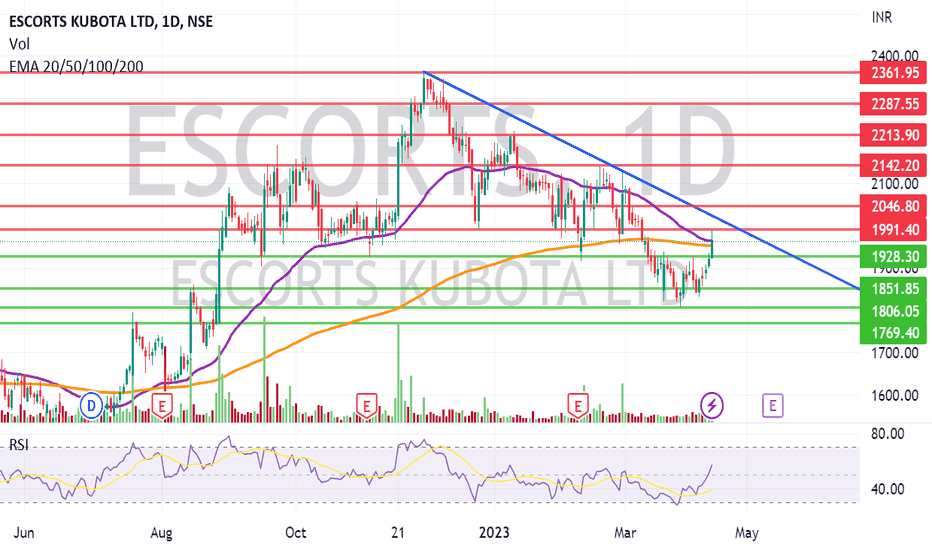Screen dimensions: 932x550
Task: Click the Vol indicator label
Action: [19, 44]
